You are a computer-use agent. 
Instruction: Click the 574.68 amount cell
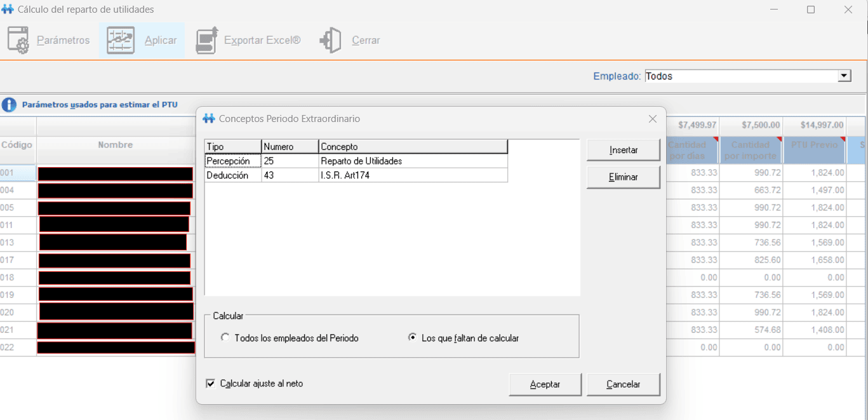pos(751,330)
